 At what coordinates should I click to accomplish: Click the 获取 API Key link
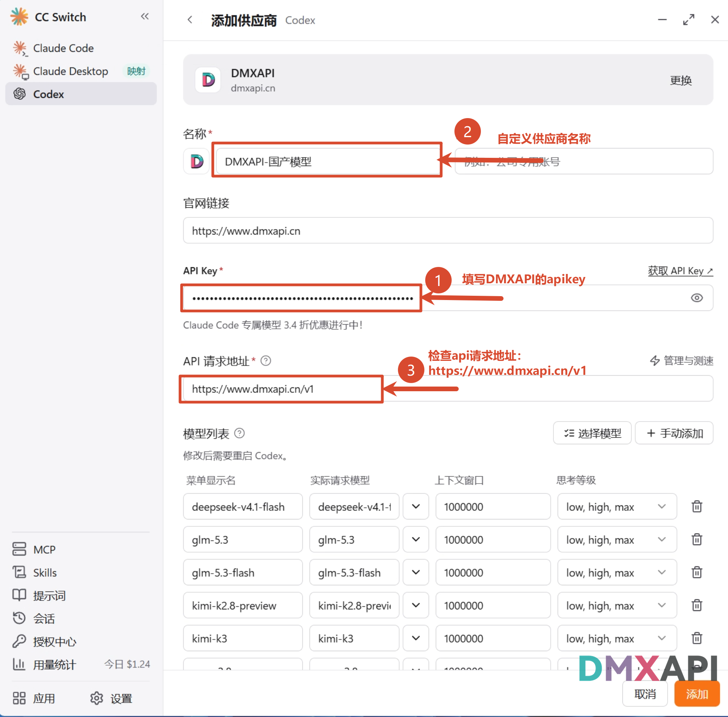tap(680, 270)
